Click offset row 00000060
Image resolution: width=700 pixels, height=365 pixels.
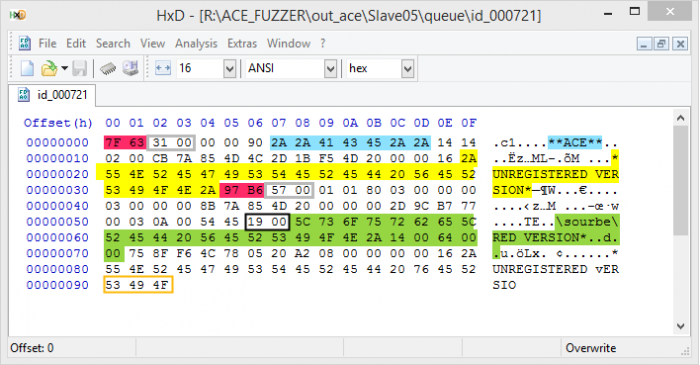57,238
